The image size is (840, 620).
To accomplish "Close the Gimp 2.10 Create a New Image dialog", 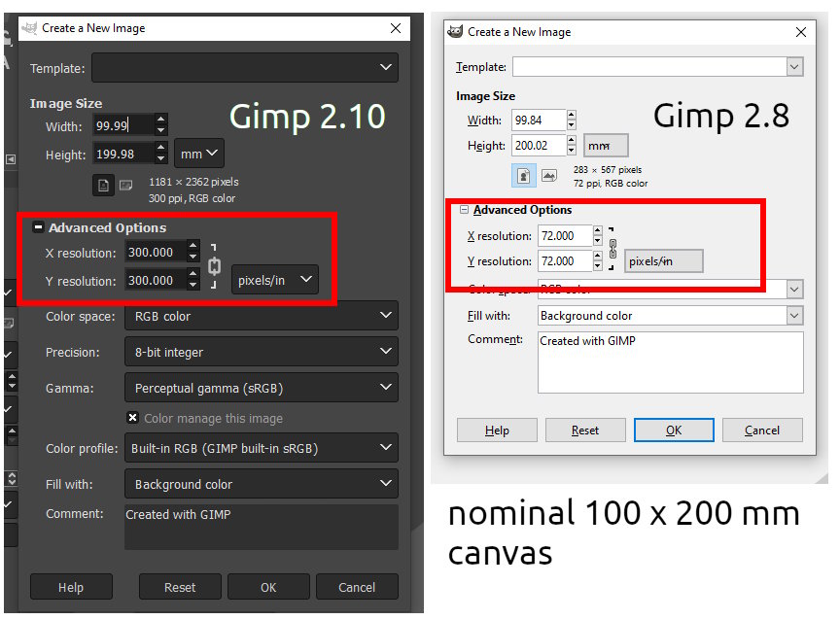I will click(x=396, y=28).
